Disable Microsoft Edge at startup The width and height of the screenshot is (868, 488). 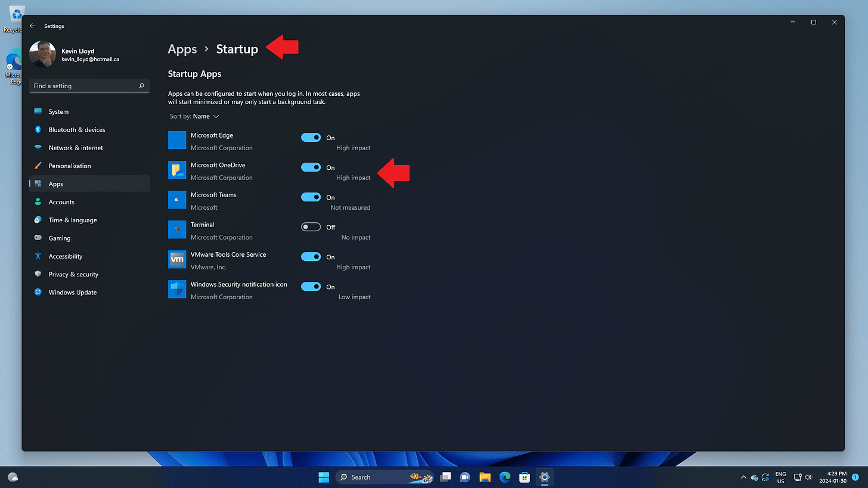point(311,137)
